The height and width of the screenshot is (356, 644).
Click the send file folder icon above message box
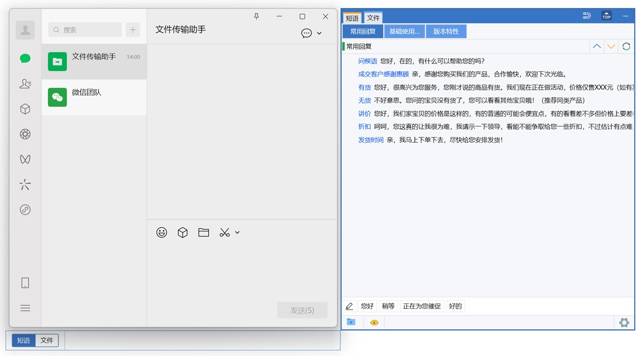pos(203,232)
